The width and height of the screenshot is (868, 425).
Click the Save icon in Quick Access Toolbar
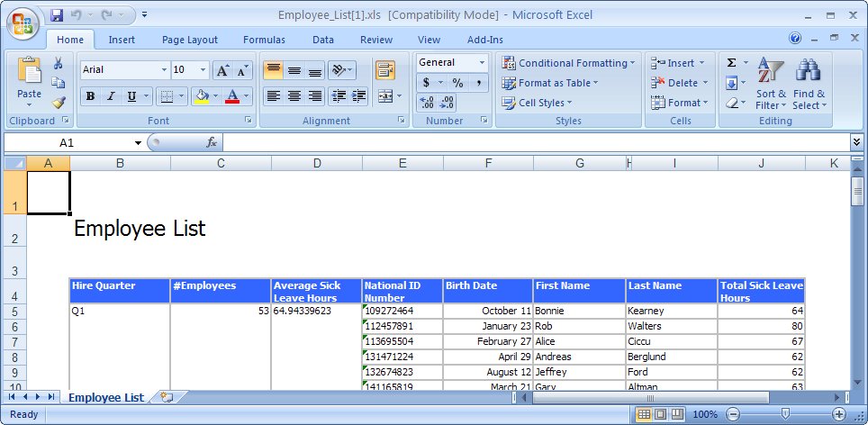[58, 15]
